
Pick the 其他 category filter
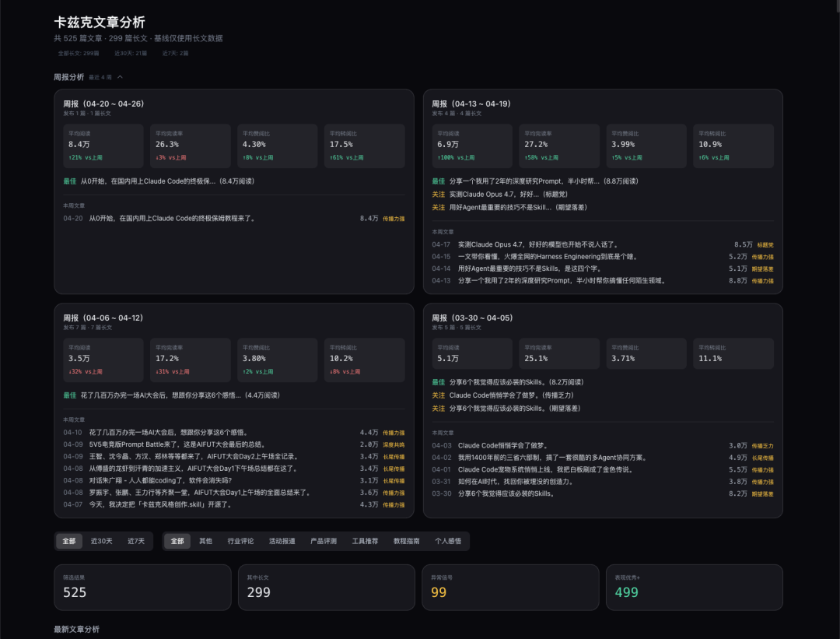[x=205, y=541]
